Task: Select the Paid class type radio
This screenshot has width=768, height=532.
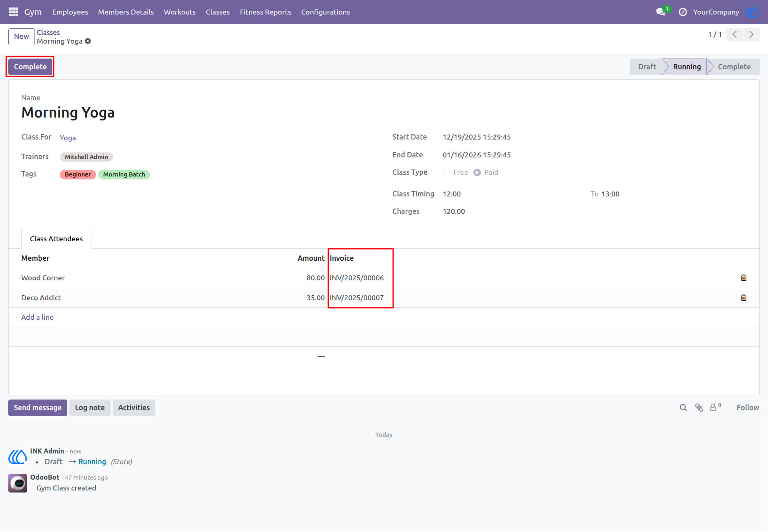Action: pos(477,173)
